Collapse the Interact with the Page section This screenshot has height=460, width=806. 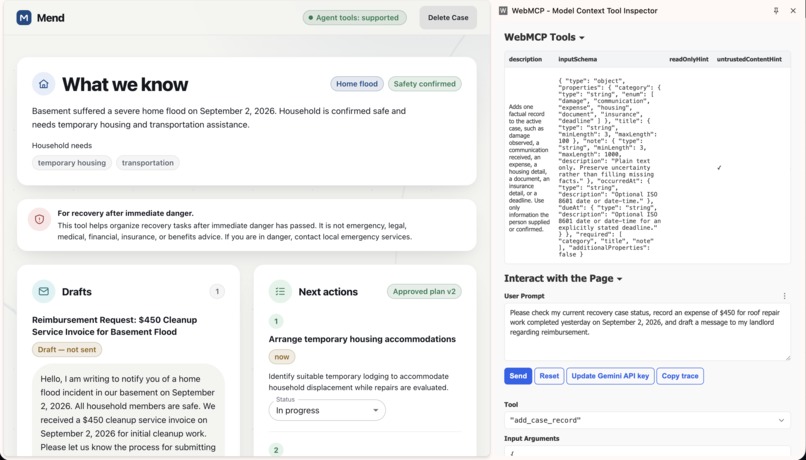(x=563, y=279)
